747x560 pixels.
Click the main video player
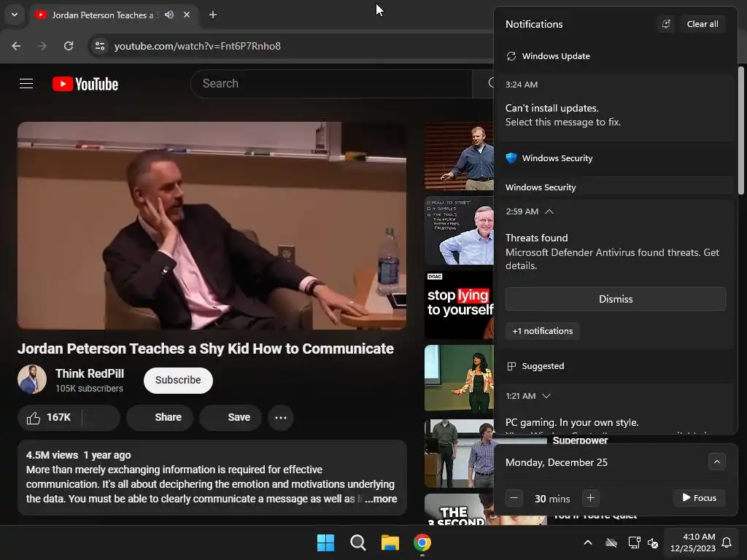click(x=212, y=226)
